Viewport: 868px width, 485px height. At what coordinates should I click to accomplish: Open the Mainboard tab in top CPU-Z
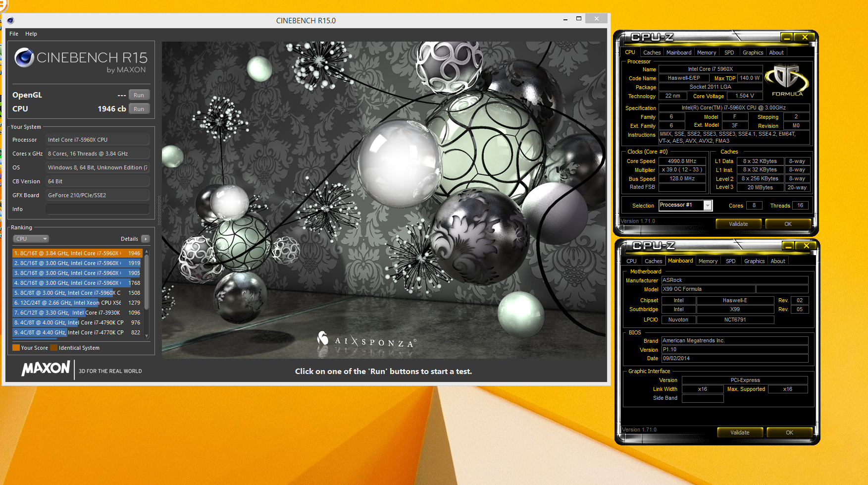coord(679,53)
